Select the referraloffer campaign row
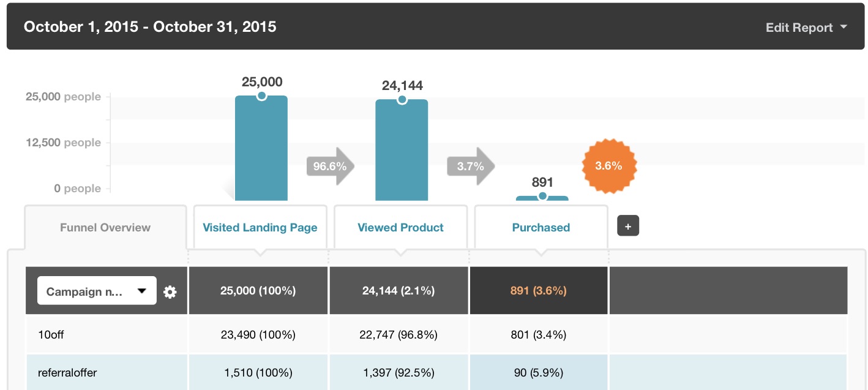This screenshot has height=390, width=868. tap(436, 372)
